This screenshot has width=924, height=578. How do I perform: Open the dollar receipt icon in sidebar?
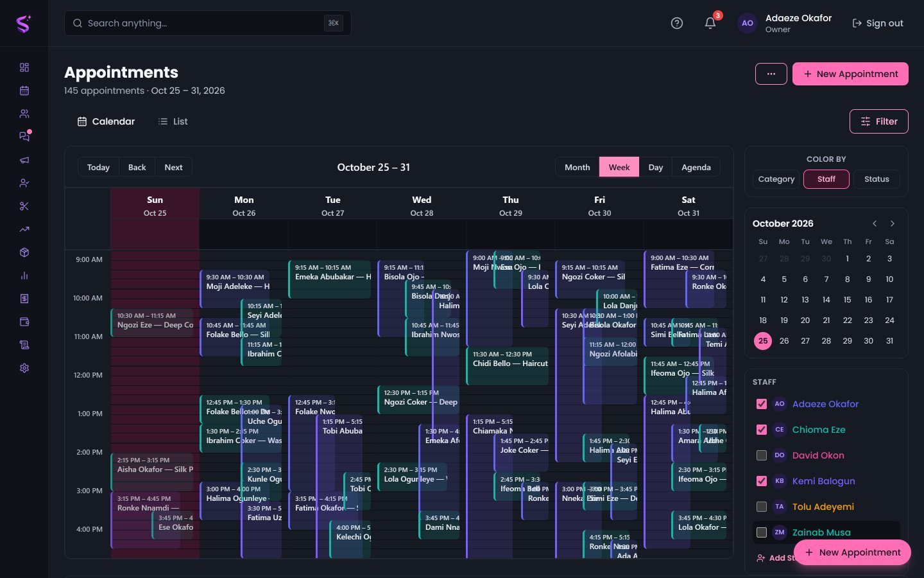coord(24,299)
